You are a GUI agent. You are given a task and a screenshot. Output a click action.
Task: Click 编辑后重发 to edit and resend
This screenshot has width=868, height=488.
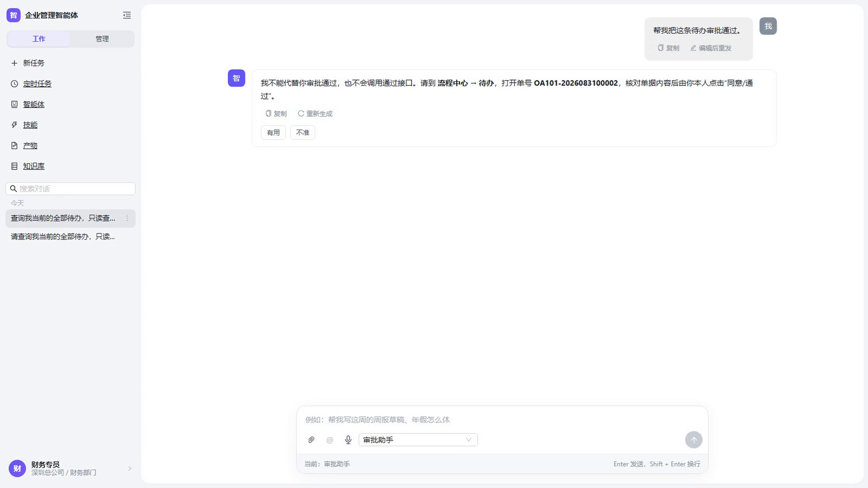coord(711,48)
